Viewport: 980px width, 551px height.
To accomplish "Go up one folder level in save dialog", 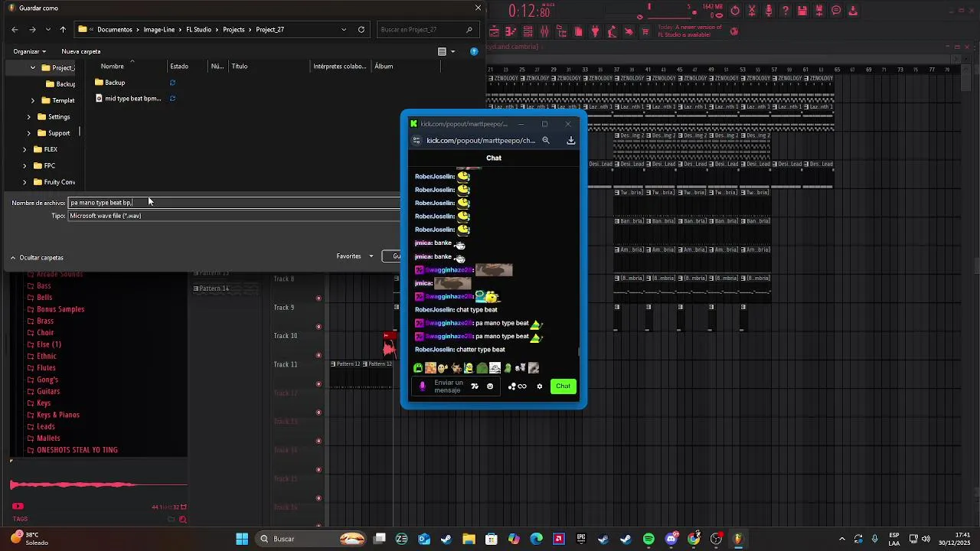I will click(63, 29).
